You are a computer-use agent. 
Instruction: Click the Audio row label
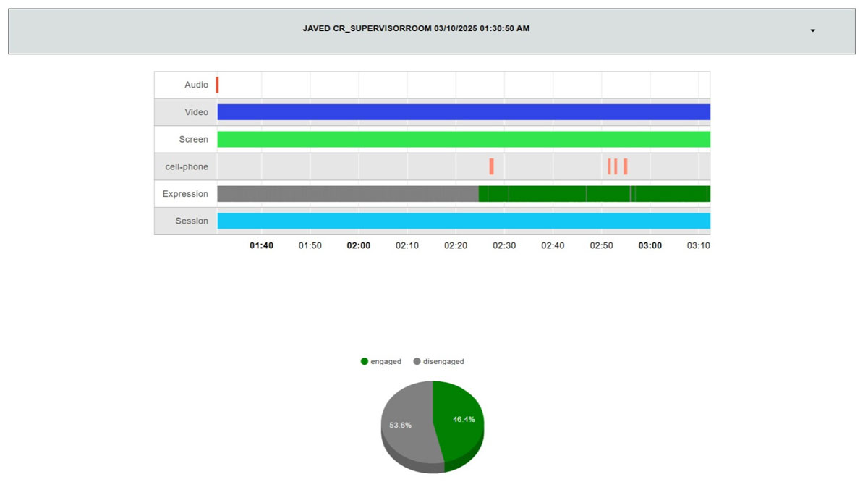(x=196, y=85)
